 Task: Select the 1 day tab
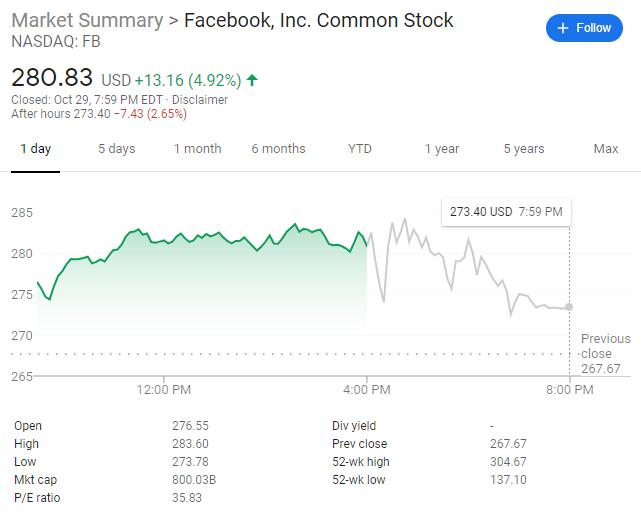point(35,149)
